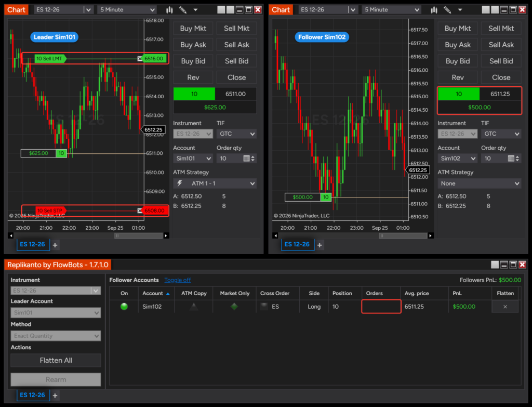The width and height of the screenshot is (532, 407).
Task: Toggle Cross Order checkbox for Sim102
Action: click(x=264, y=307)
